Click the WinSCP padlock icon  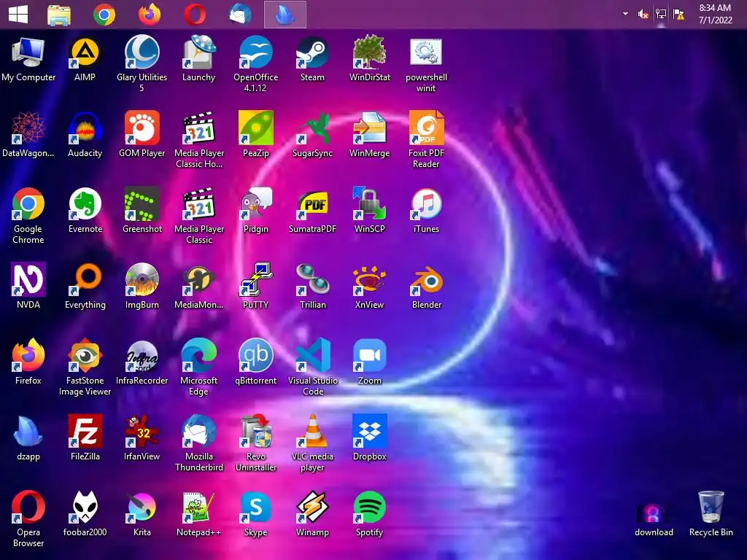370,204
